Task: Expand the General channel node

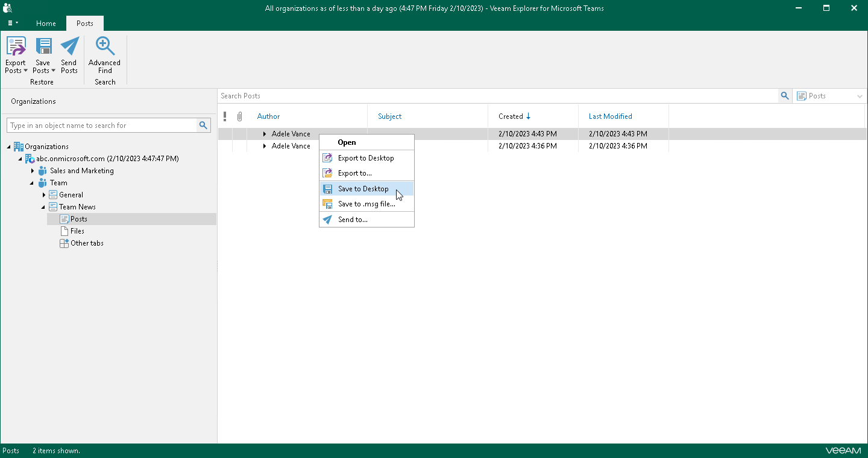Action: (x=44, y=195)
